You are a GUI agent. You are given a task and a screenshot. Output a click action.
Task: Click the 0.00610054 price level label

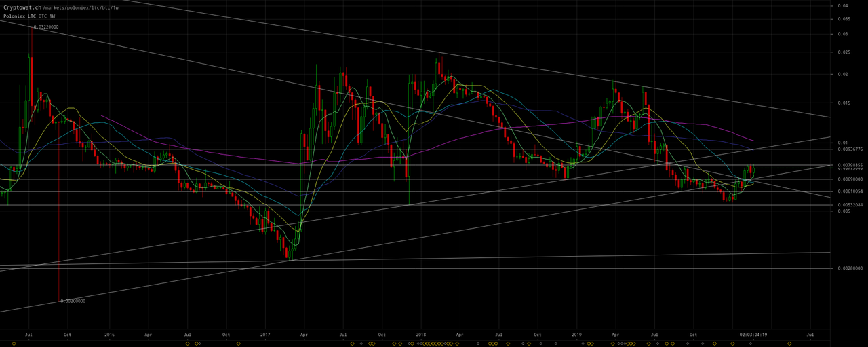[x=849, y=191]
